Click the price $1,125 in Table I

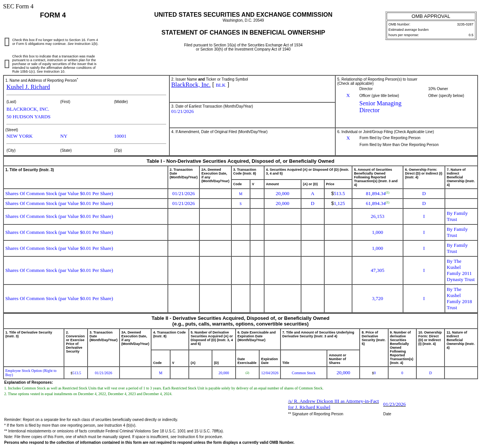338,203
